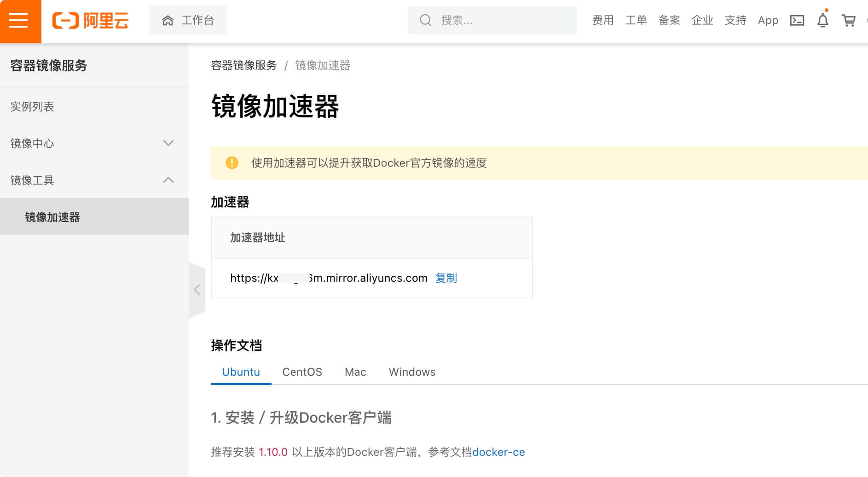
Task: Open the docker-ce documentation link
Action: pos(498,452)
